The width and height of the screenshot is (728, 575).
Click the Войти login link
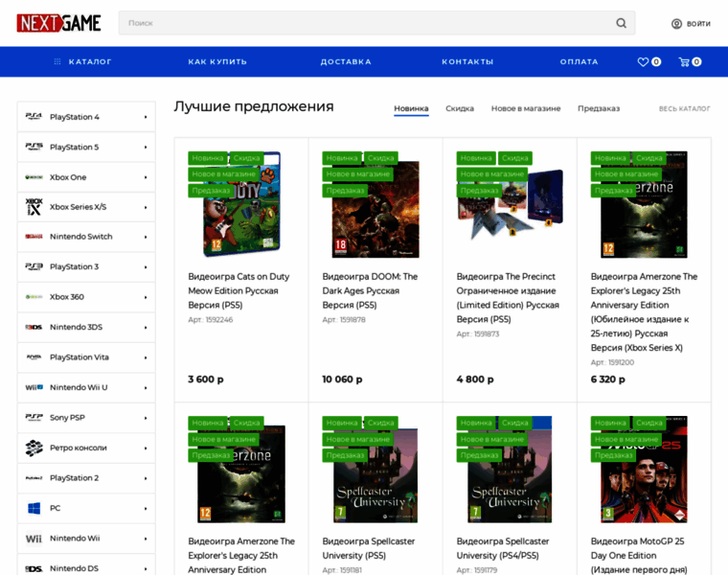pos(698,23)
